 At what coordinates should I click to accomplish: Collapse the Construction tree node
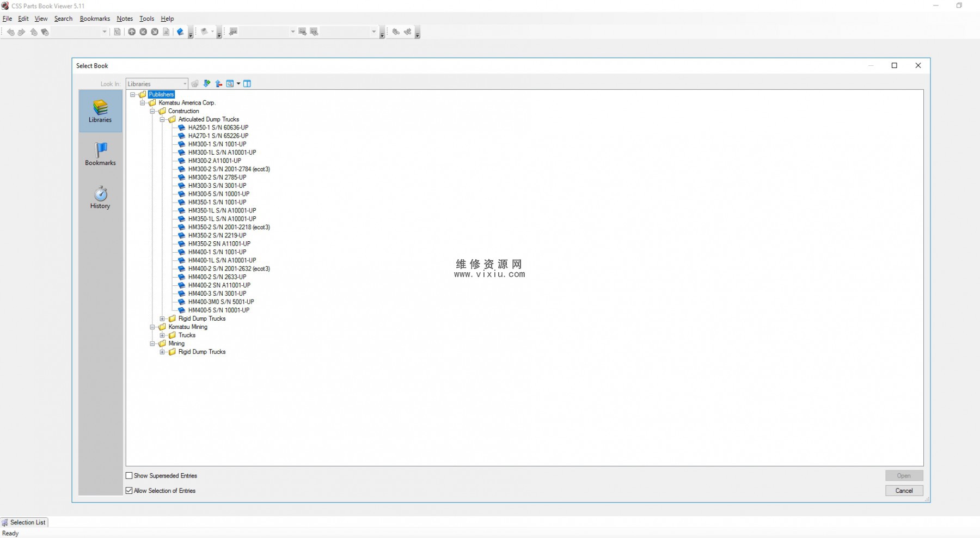coord(152,111)
